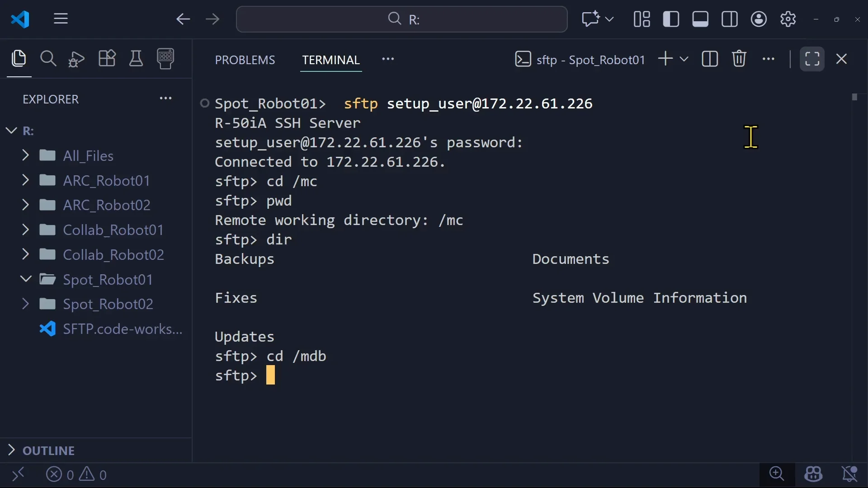Open the application hamburger menu
This screenshot has width=868, height=488.
(x=61, y=19)
